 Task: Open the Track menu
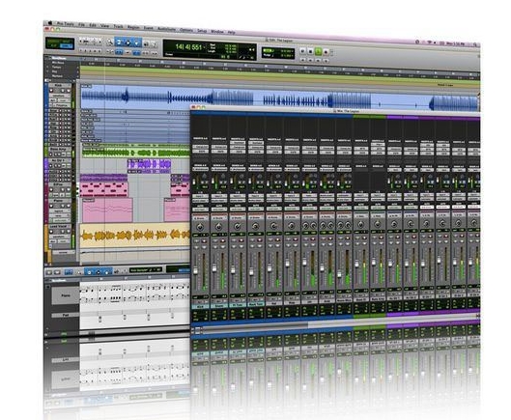118,26
